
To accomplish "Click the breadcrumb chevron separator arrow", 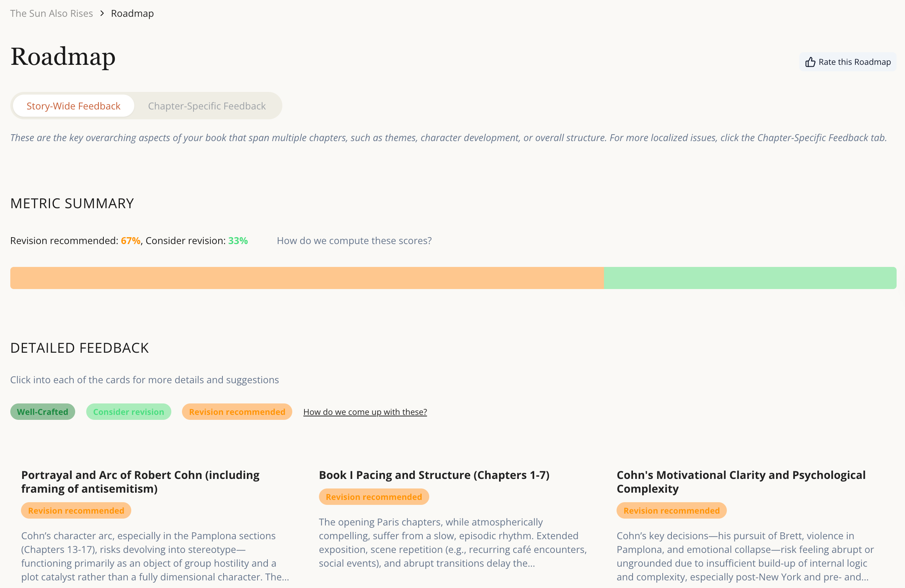I will tap(102, 13).
